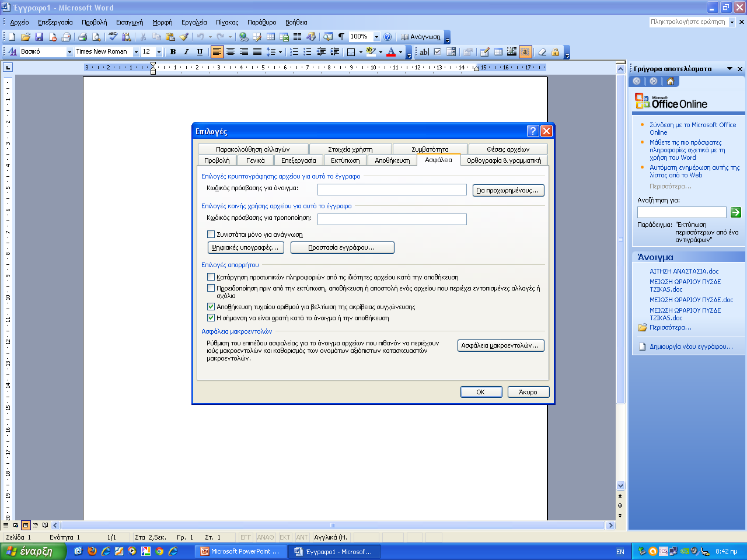Expand the line spacing dropdown arrow
The image size is (747, 560).
pyautogui.click(x=280, y=52)
